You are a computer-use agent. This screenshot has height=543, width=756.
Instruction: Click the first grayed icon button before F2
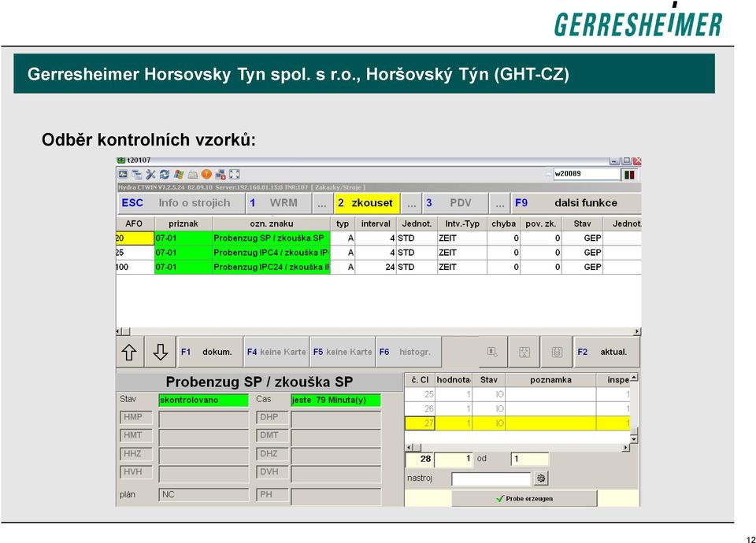click(491, 353)
